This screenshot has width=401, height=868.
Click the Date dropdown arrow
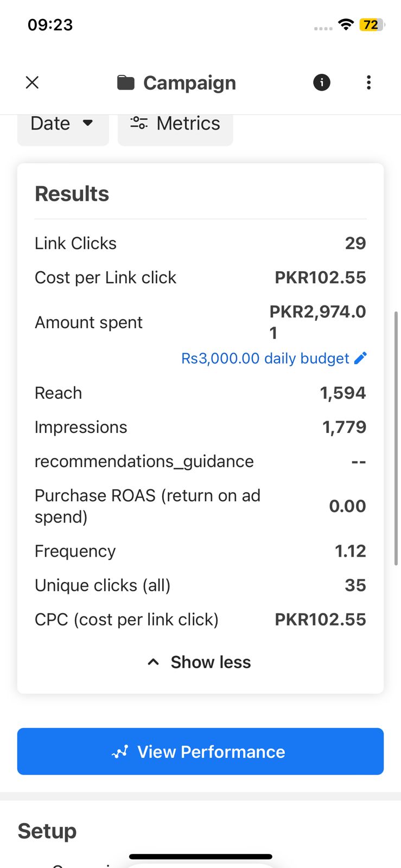88,123
